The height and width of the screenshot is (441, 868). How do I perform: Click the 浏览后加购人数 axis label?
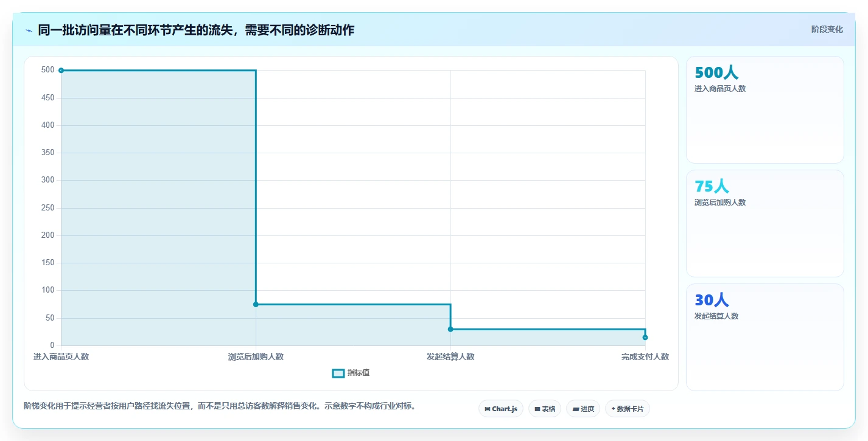(256, 356)
